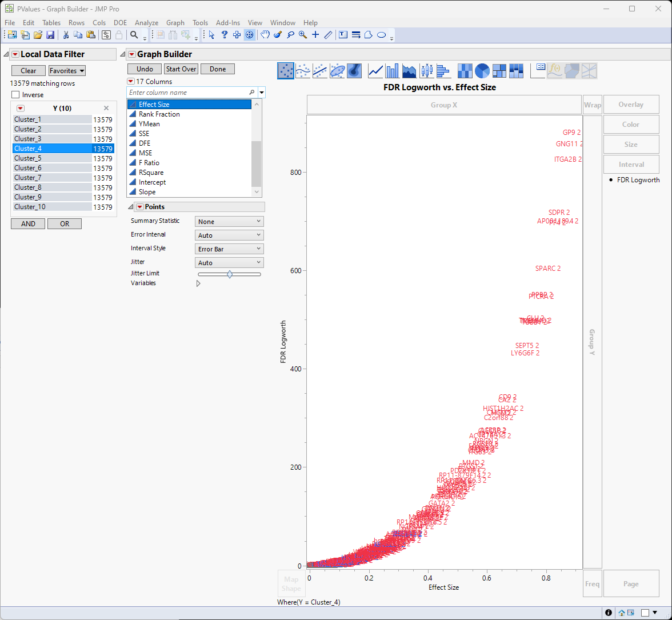Select the Magnifier zoom tool
The image size is (672, 620).
click(x=302, y=35)
